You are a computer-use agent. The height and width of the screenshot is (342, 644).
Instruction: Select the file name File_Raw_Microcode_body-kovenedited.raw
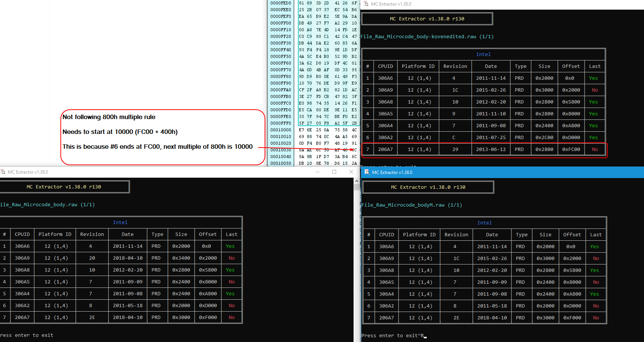418,36
